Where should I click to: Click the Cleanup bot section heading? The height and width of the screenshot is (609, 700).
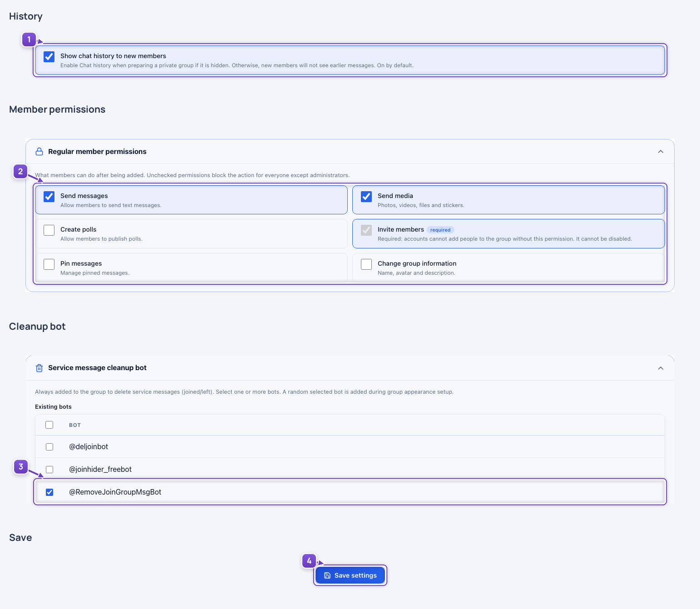coord(37,327)
